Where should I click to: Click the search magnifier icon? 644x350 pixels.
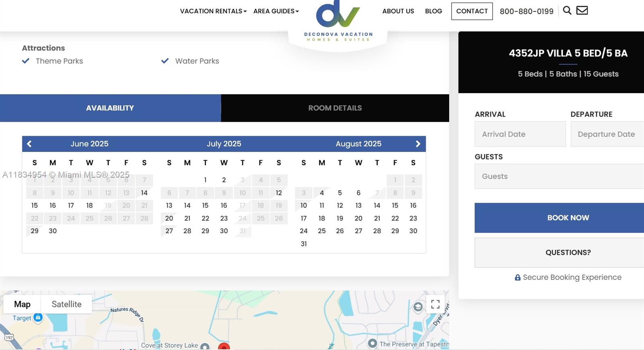click(567, 10)
